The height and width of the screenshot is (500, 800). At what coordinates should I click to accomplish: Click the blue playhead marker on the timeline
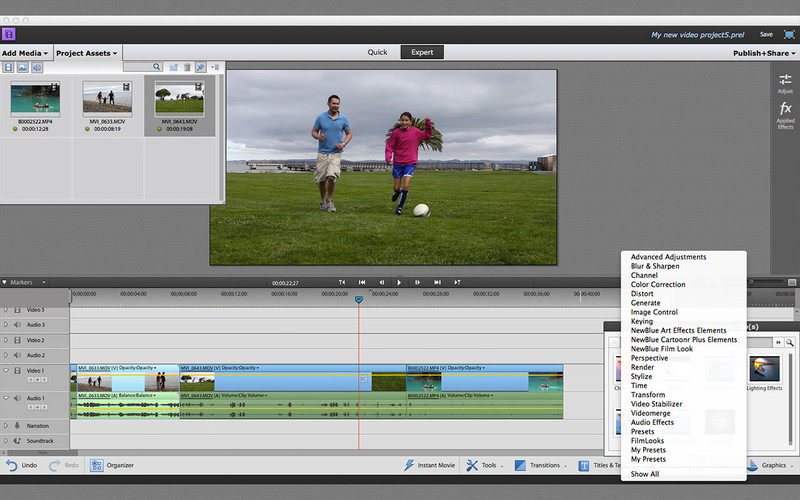tap(359, 299)
